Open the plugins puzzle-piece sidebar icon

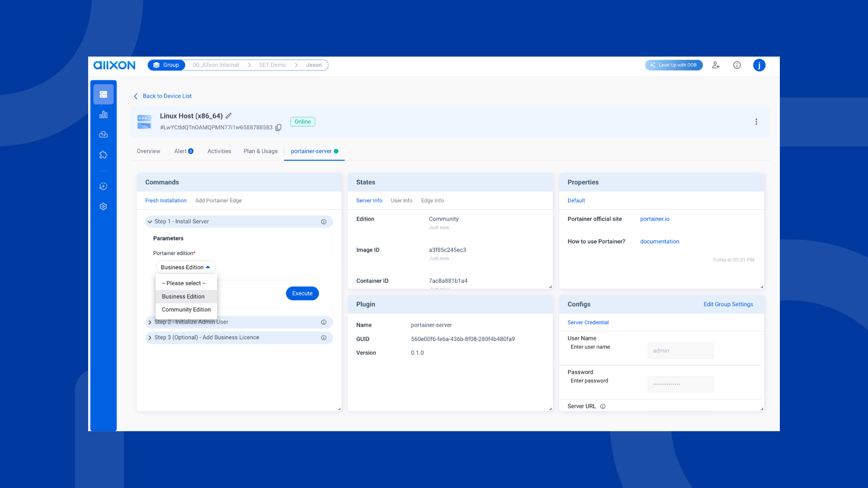[x=103, y=155]
